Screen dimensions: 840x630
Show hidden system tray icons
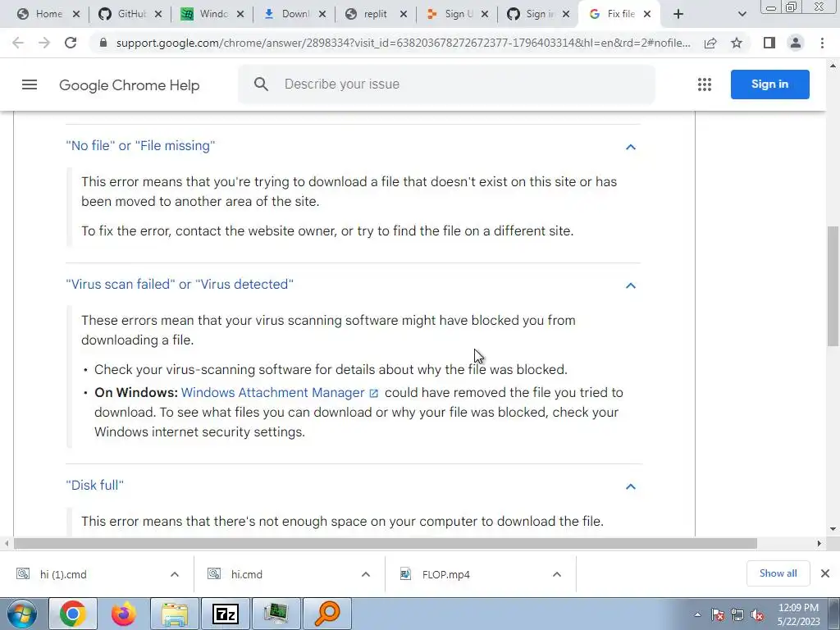coord(697,614)
